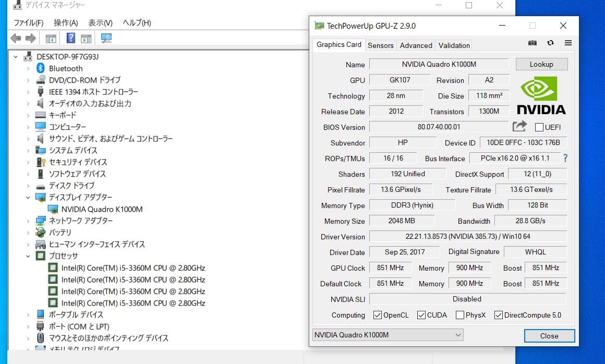Collapse the プロセッサ node

tap(28, 256)
